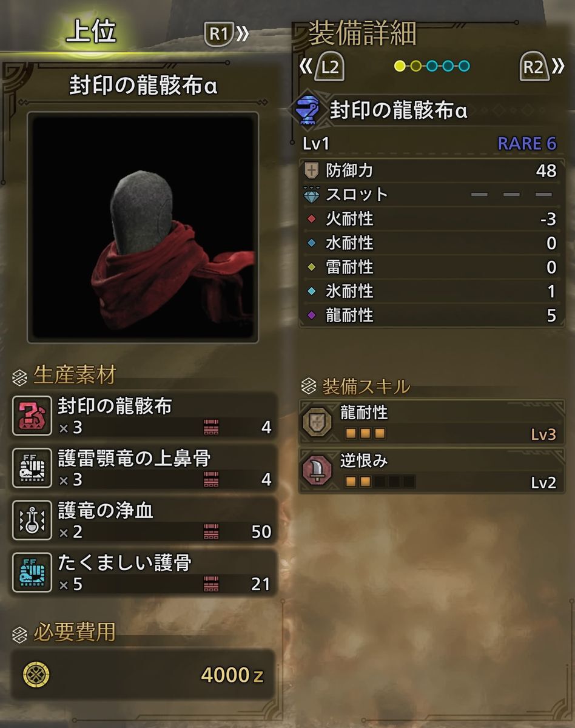575x728 pixels.
Task: Select the 上位 rank tab
Action: click(x=91, y=32)
